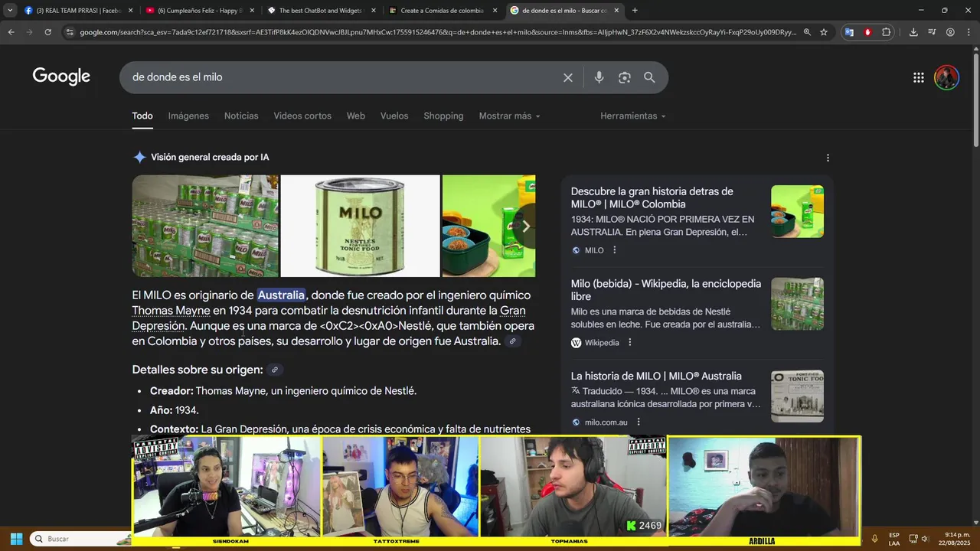The image size is (980, 551).
Task: Click the Chrome address bar URL
Action: pos(438,32)
